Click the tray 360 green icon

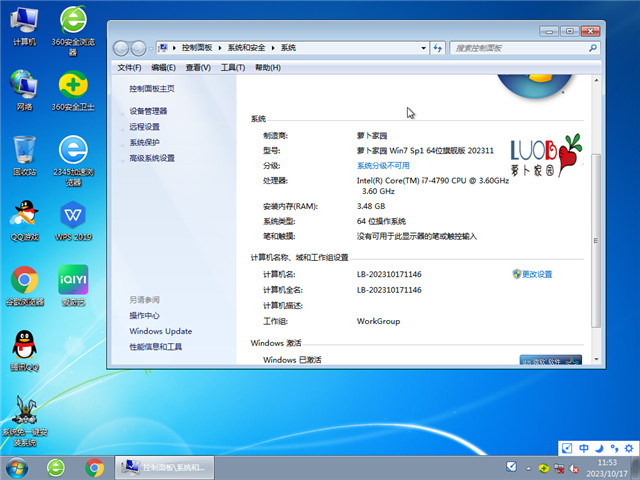543,468
